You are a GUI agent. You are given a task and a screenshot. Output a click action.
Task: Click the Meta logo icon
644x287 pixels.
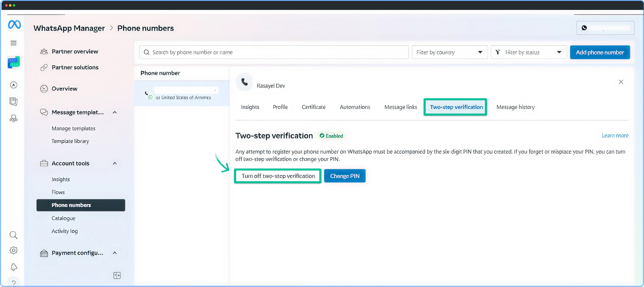tap(14, 24)
